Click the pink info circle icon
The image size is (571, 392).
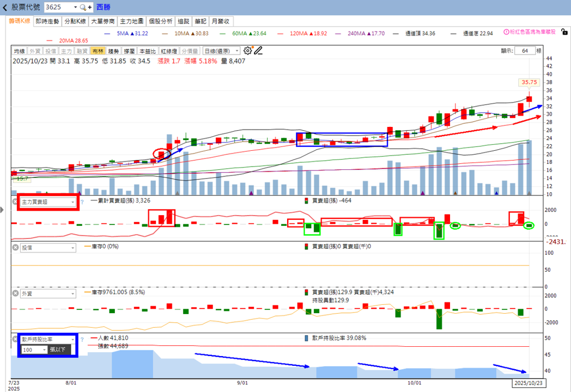(506, 32)
